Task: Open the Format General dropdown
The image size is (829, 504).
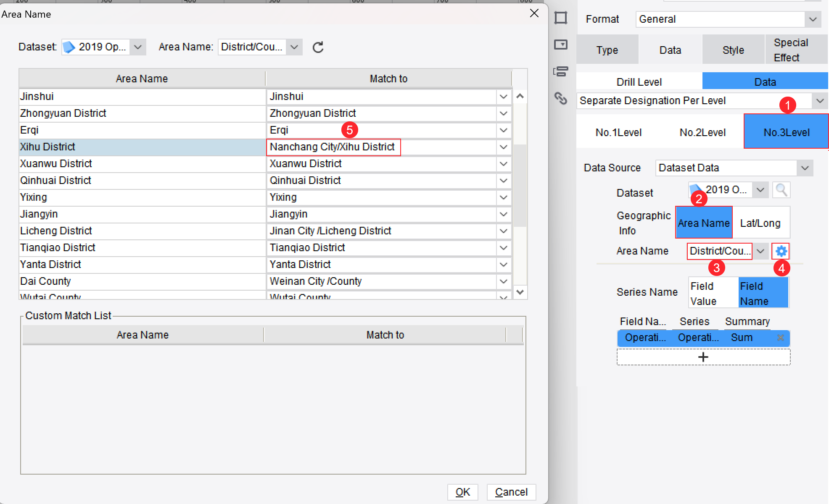Action: tap(813, 19)
